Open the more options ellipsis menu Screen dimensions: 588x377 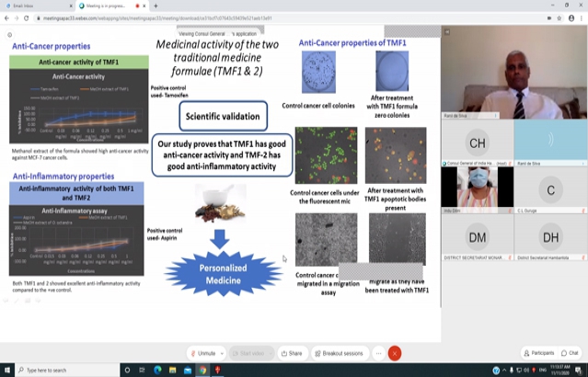click(x=378, y=353)
